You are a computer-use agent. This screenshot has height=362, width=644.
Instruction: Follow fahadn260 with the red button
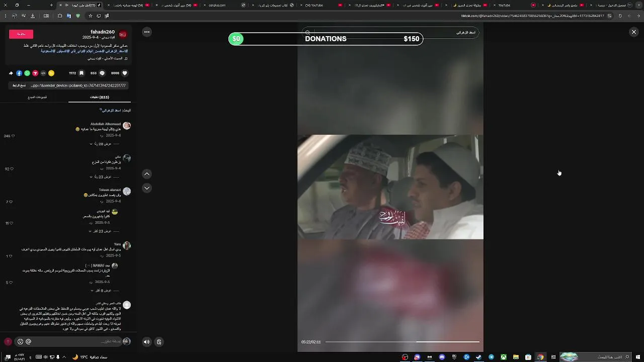click(21, 34)
